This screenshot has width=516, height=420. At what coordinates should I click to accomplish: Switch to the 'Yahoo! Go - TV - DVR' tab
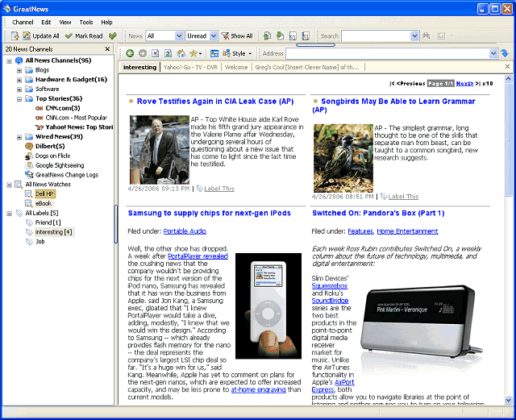pyautogui.click(x=190, y=67)
